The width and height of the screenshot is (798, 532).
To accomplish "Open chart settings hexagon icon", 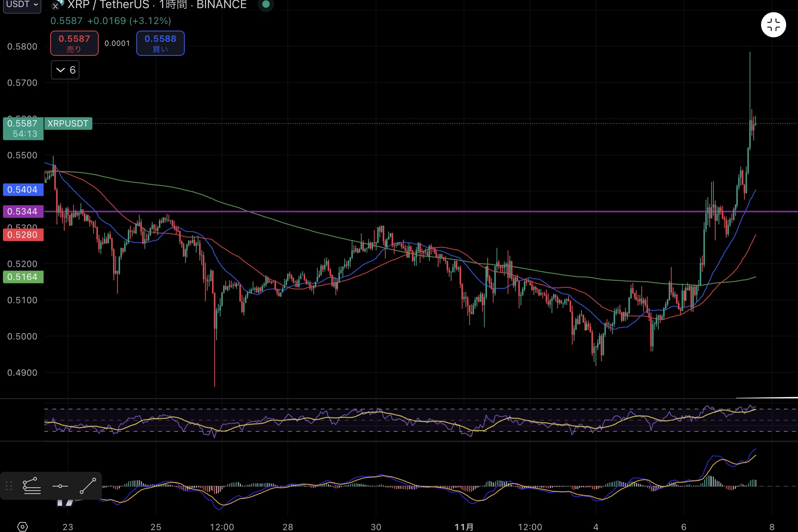I will pos(23,526).
